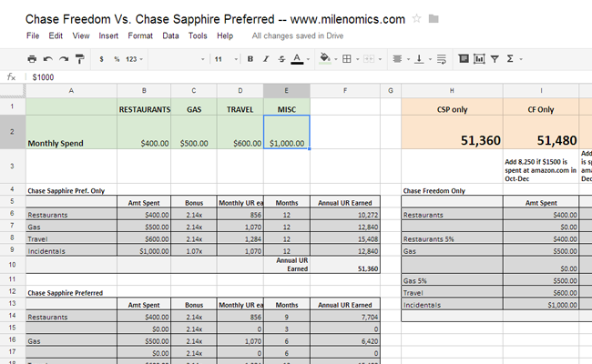This screenshot has height=364, width=592.
Task: Open the Format menu
Action: pyautogui.click(x=140, y=35)
